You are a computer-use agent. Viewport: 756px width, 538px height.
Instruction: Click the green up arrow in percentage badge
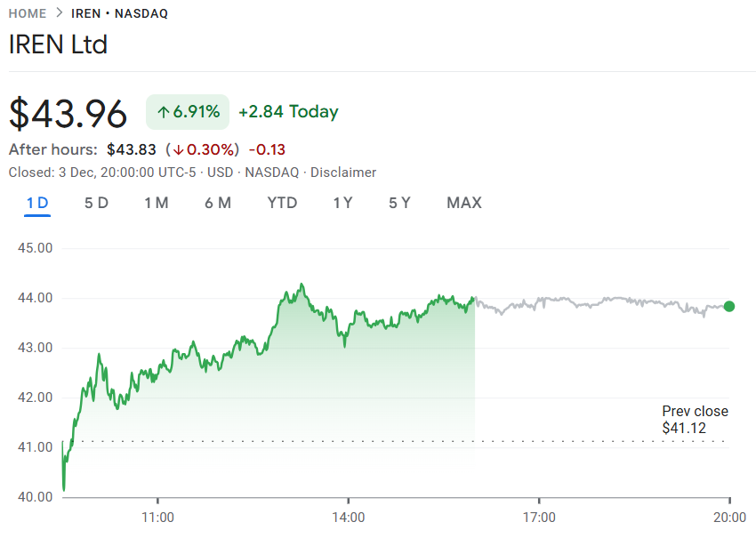tap(163, 112)
